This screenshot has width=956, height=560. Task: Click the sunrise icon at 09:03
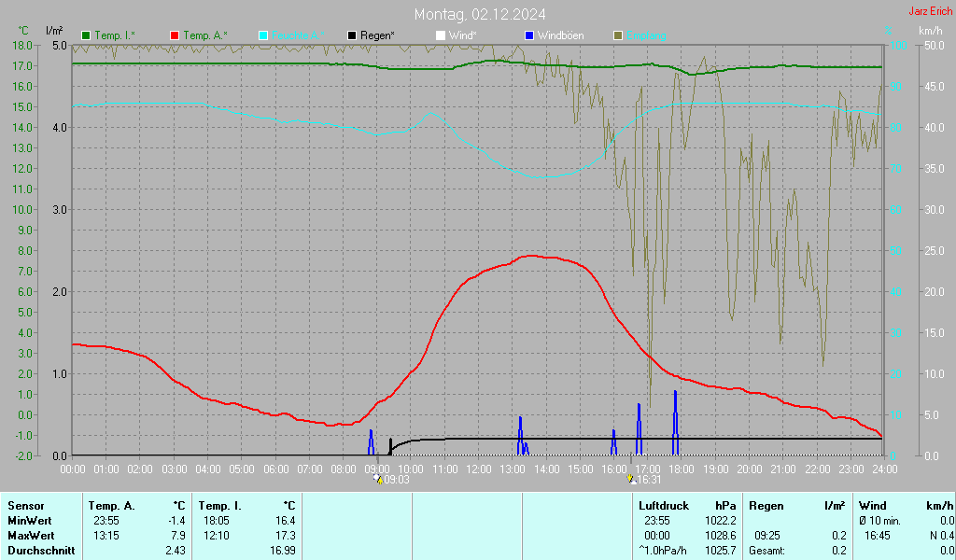(377, 479)
